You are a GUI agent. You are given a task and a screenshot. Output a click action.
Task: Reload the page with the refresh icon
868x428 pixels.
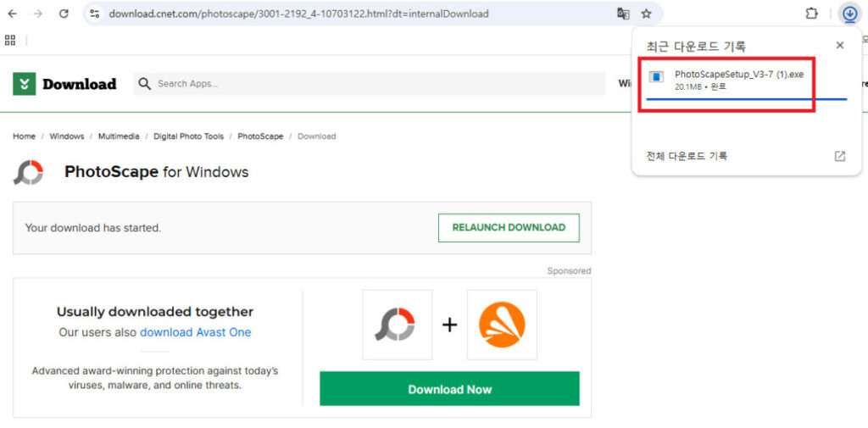click(64, 14)
